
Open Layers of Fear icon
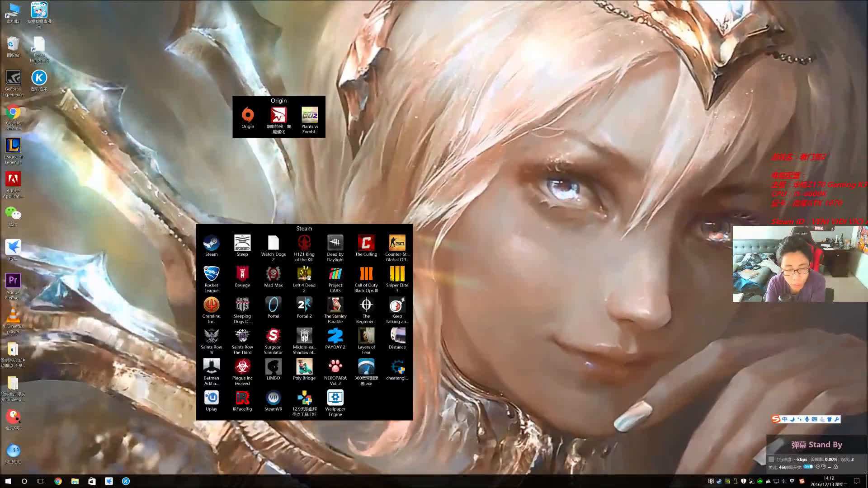click(366, 341)
